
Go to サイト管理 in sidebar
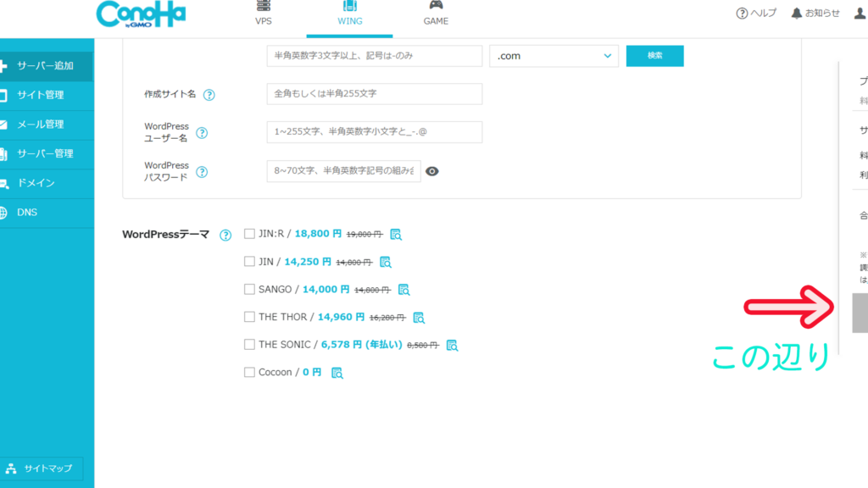(x=47, y=95)
